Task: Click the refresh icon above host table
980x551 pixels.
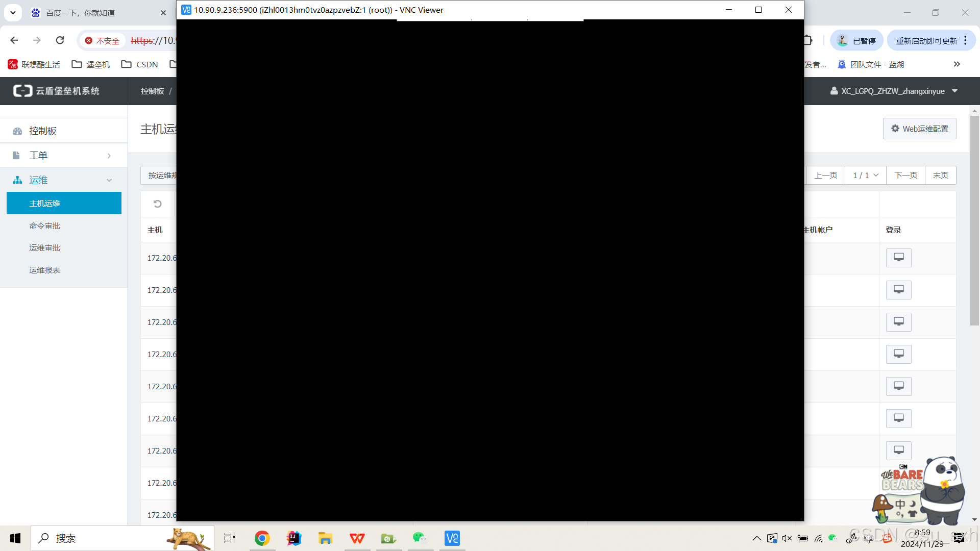Action: click(x=157, y=204)
